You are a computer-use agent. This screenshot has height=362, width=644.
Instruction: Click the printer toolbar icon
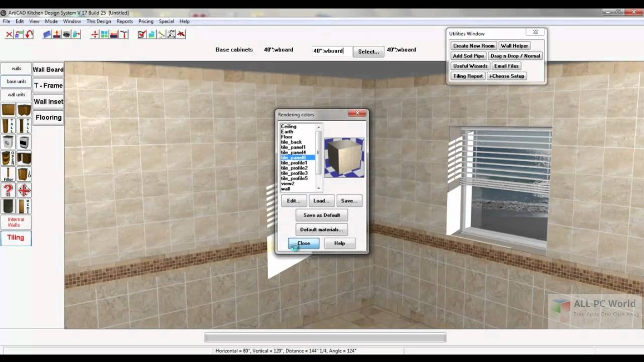click(67, 35)
